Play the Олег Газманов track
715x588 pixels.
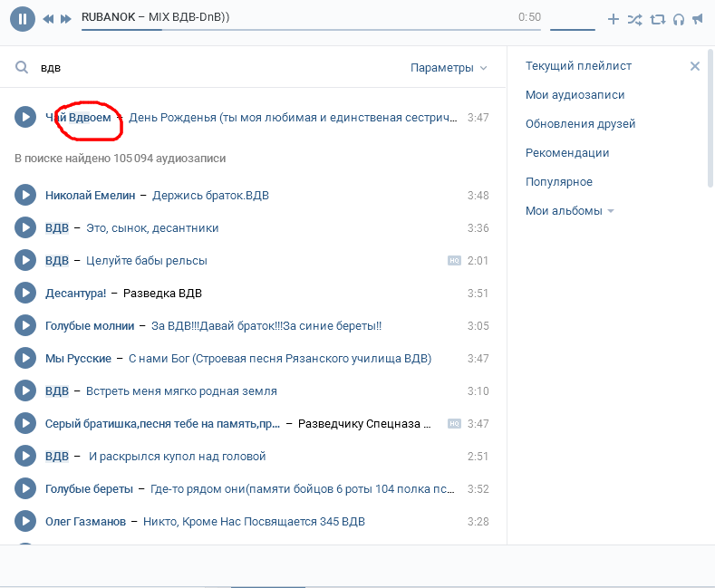pos(25,521)
